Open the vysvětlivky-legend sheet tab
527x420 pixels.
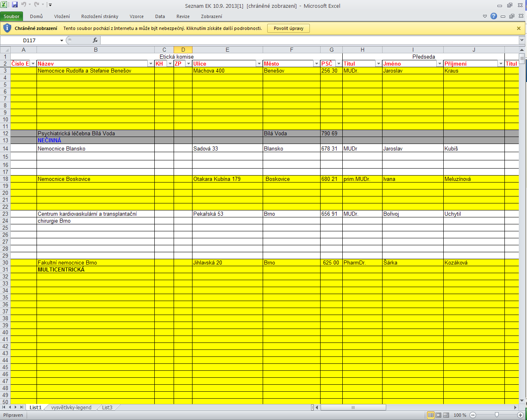pos(71,407)
